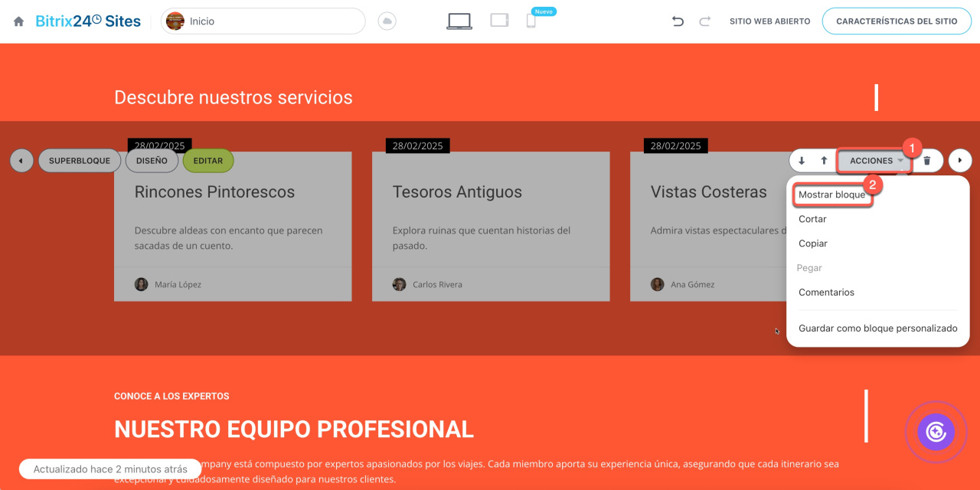The width and height of the screenshot is (980, 490).
Task: Click the green Editar button
Action: click(x=208, y=161)
